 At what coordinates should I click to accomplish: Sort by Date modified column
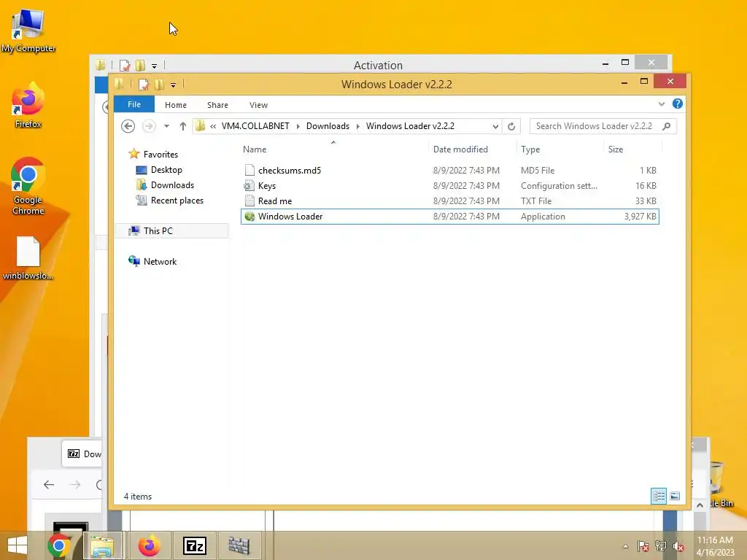pos(472,149)
